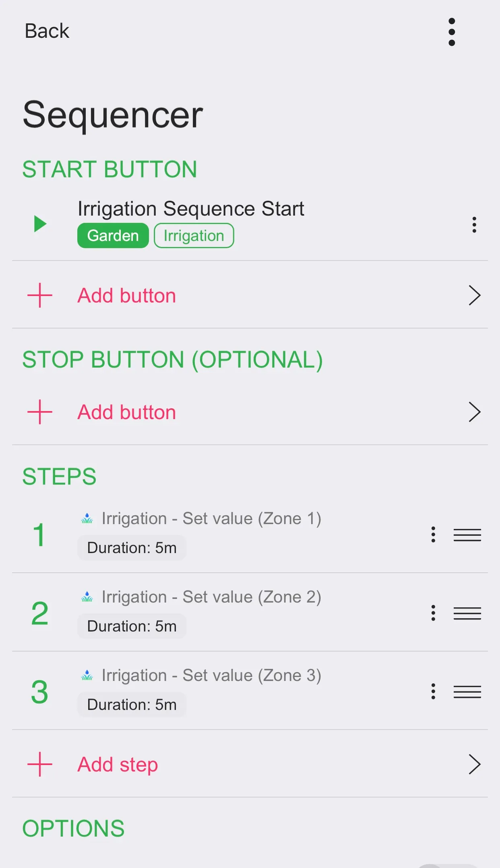Viewport: 500px width, 868px height.
Task: Open options for Irrigation Sequence Start button
Action: coord(474,224)
